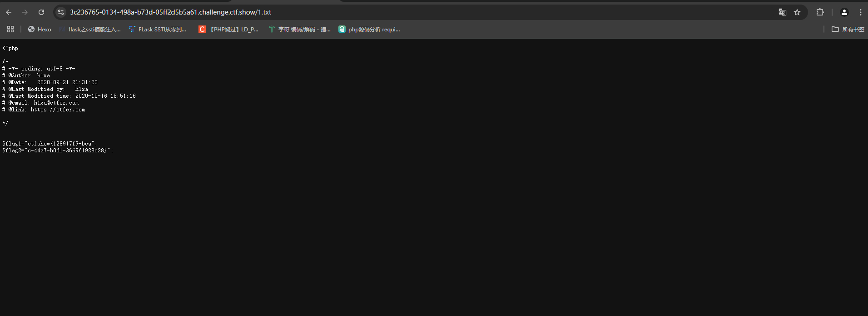The image size is (868, 316).
Task: Open the Chrome three-dot menu
Action: 860,12
